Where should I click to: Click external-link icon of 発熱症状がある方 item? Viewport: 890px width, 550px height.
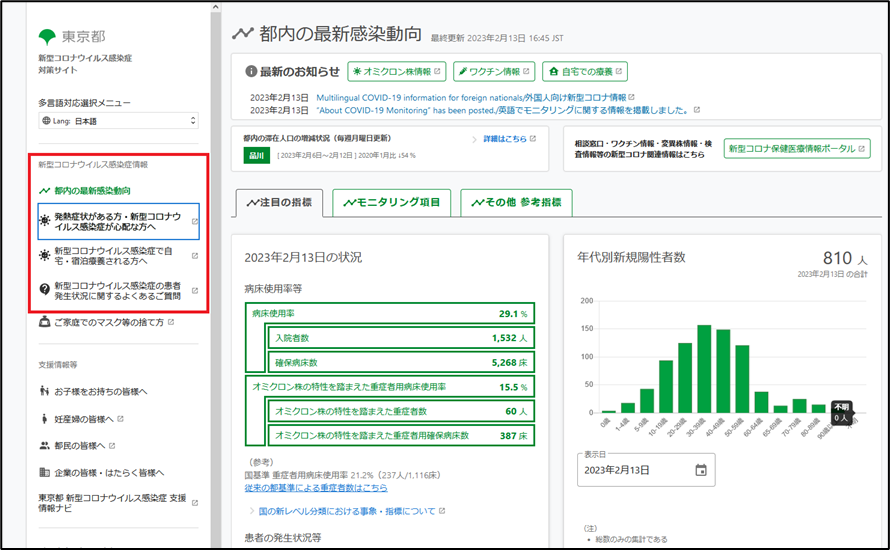(x=195, y=221)
